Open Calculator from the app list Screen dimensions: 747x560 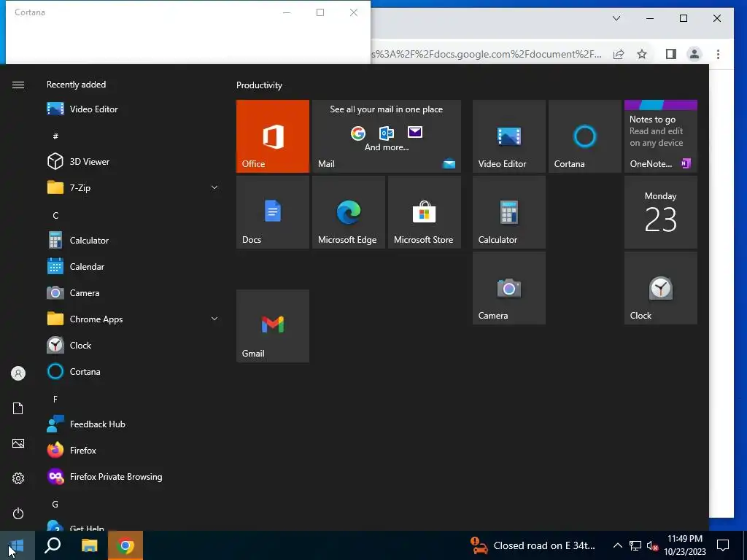133,241
